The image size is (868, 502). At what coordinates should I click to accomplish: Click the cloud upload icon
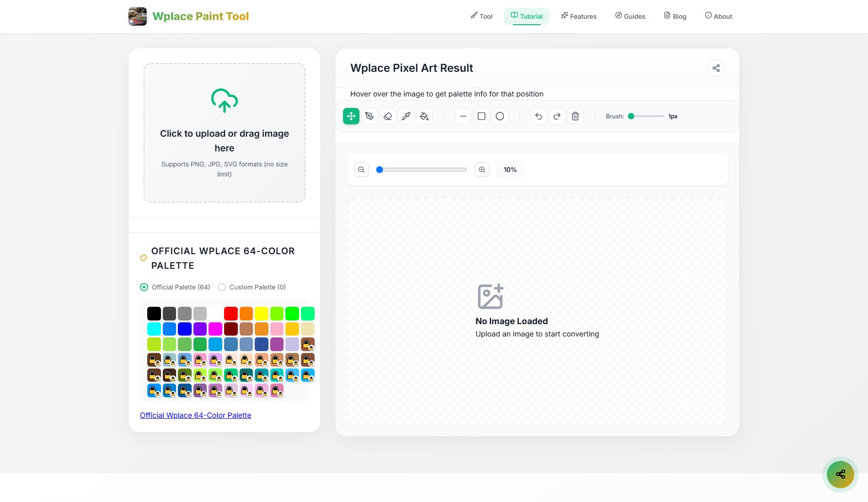(x=225, y=100)
